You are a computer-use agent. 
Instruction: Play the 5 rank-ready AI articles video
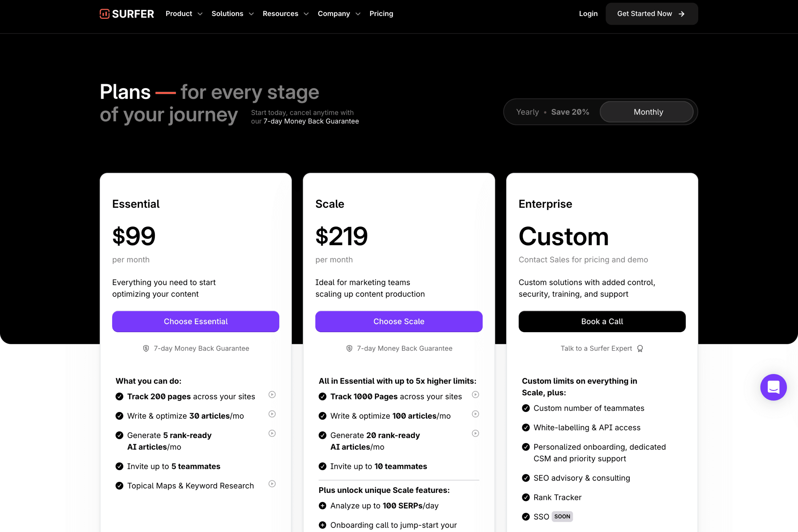pyautogui.click(x=272, y=433)
